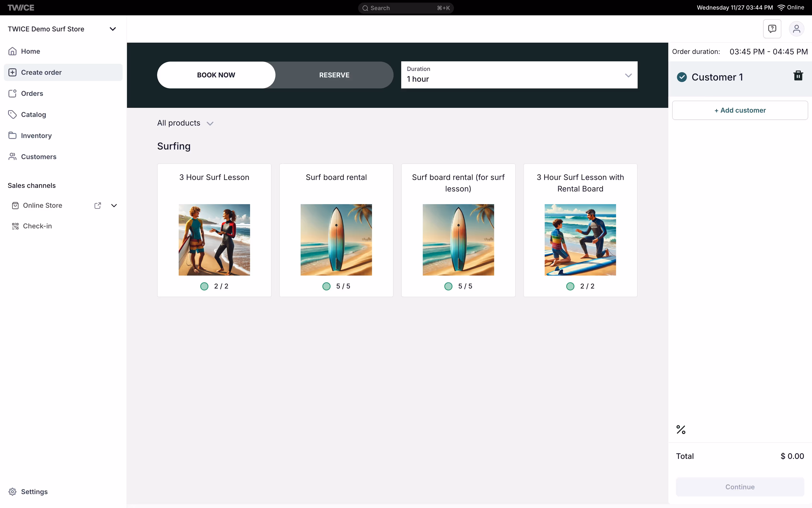Open the Duration dropdown

click(x=519, y=75)
